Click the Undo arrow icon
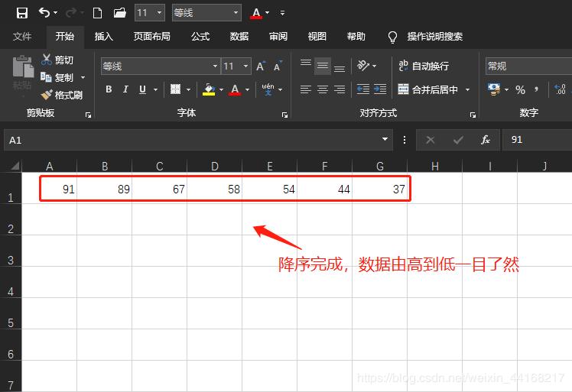Viewport: 572px width, 392px height. tap(44, 13)
